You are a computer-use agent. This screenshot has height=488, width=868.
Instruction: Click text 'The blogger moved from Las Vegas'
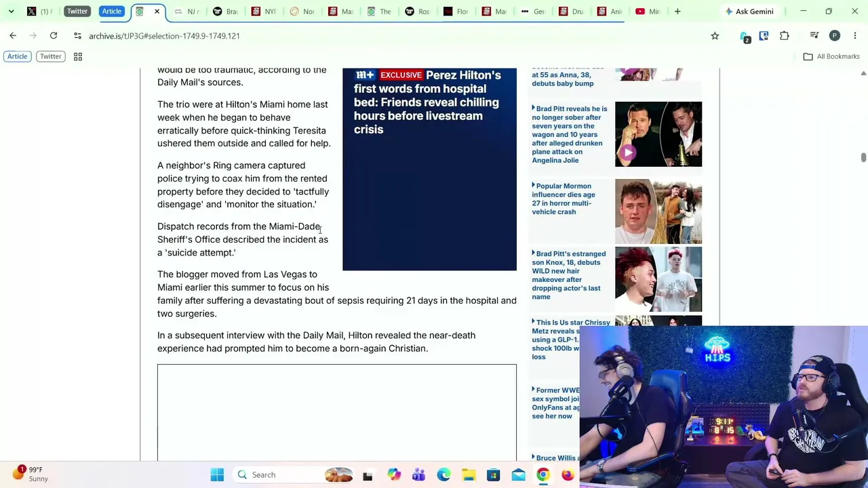pos(237,274)
